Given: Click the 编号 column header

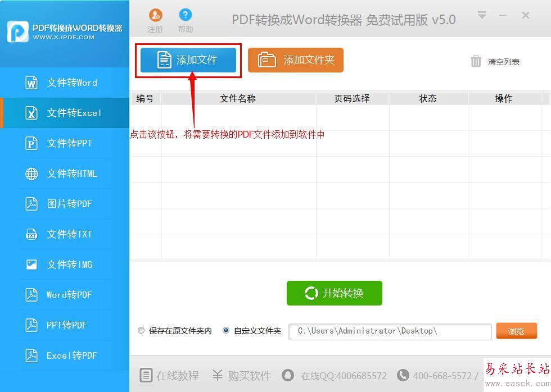Looking at the screenshot, I should pos(145,99).
